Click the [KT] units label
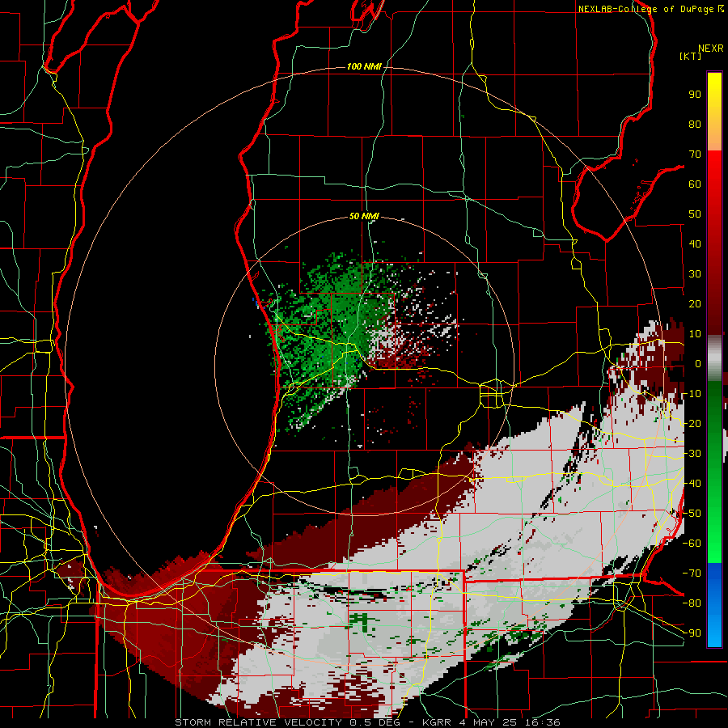728x728 pixels. click(690, 56)
